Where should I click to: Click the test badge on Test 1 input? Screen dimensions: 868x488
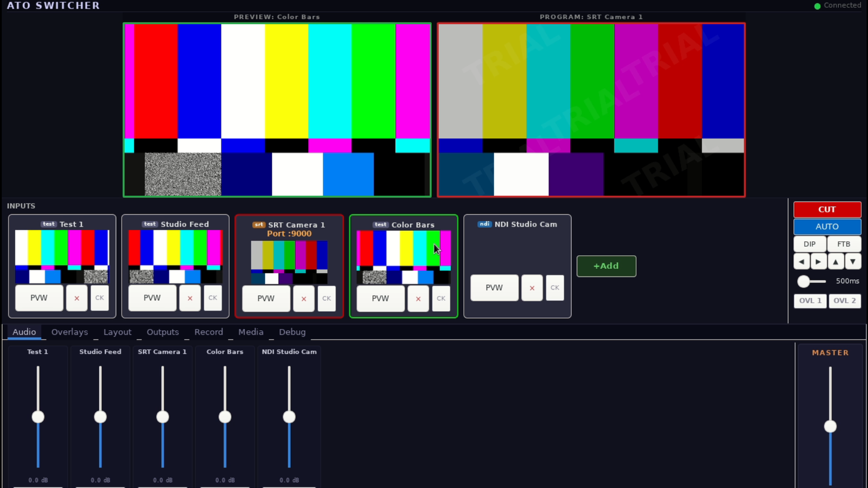click(x=49, y=223)
